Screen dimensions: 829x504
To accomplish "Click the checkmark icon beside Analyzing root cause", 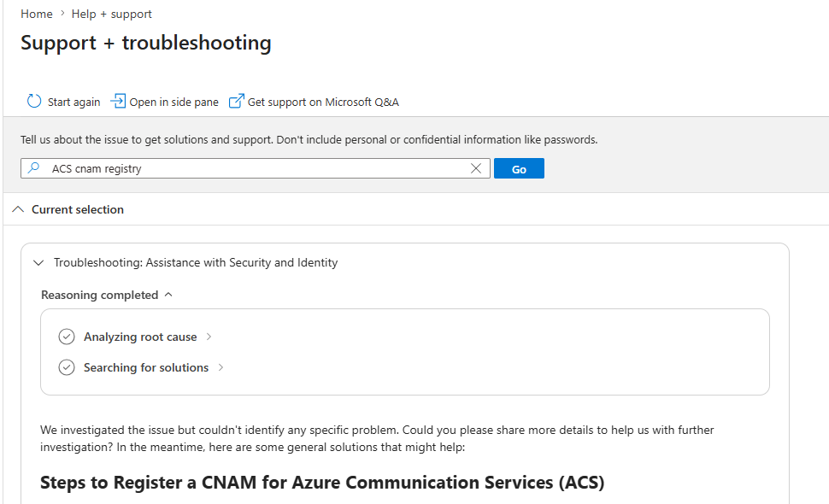I will tap(67, 337).
